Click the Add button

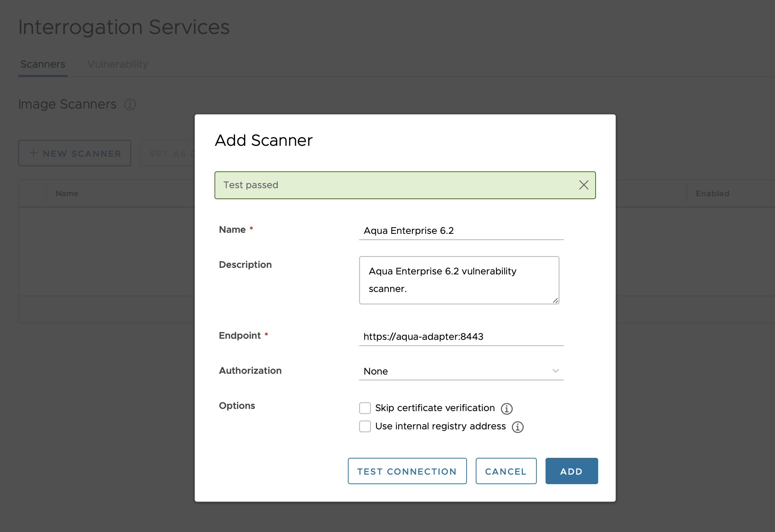[x=571, y=471]
